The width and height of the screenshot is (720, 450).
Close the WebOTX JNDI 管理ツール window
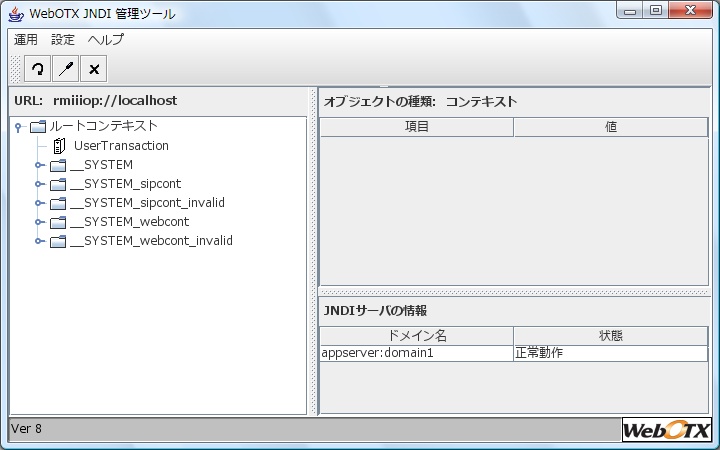pyautogui.click(x=690, y=11)
